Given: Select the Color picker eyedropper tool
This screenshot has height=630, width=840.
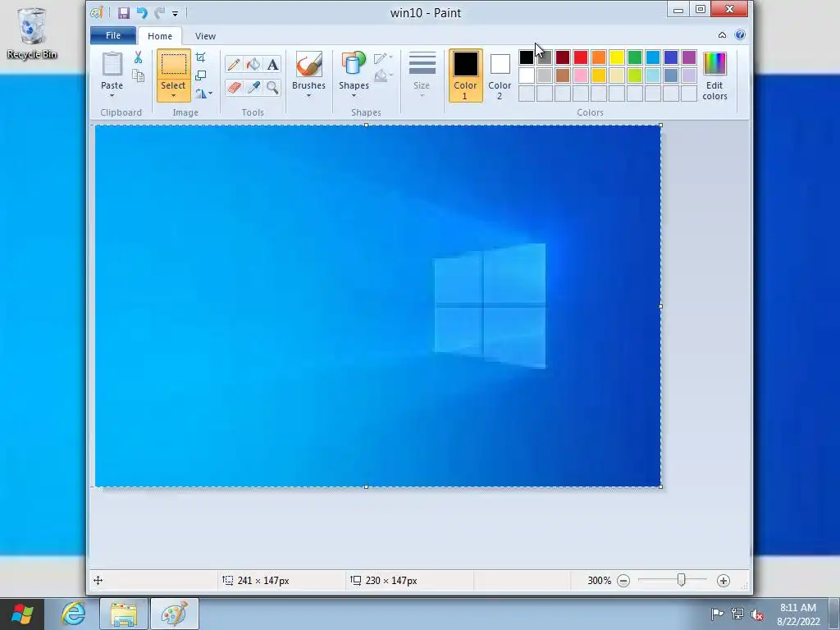Looking at the screenshot, I should (x=253, y=87).
